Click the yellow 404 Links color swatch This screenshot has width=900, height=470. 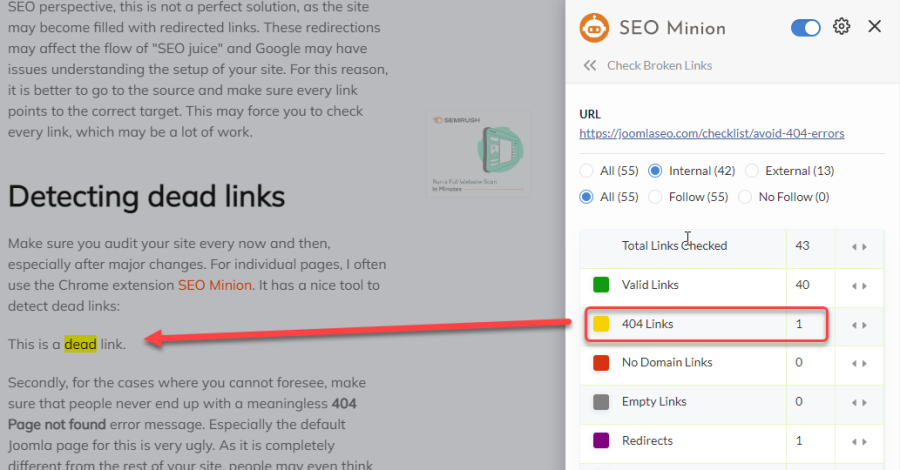pos(601,324)
